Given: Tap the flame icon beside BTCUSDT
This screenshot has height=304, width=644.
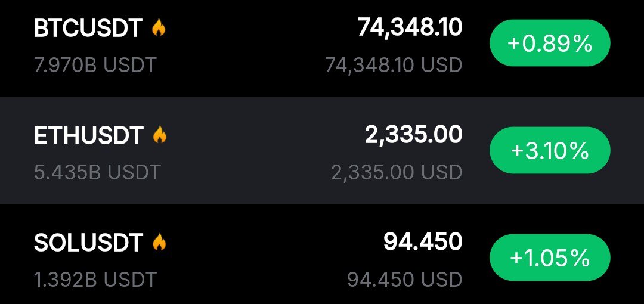Looking at the screenshot, I should click(x=158, y=28).
